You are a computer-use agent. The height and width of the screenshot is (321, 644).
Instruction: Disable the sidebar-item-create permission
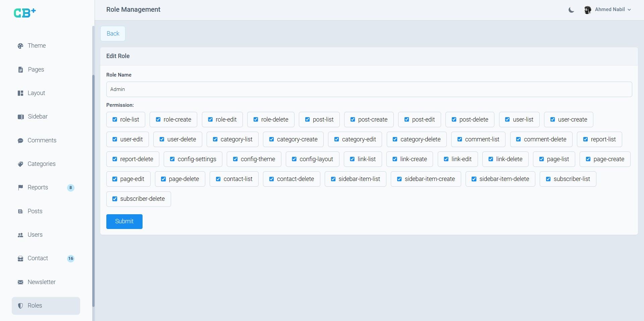(x=399, y=179)
